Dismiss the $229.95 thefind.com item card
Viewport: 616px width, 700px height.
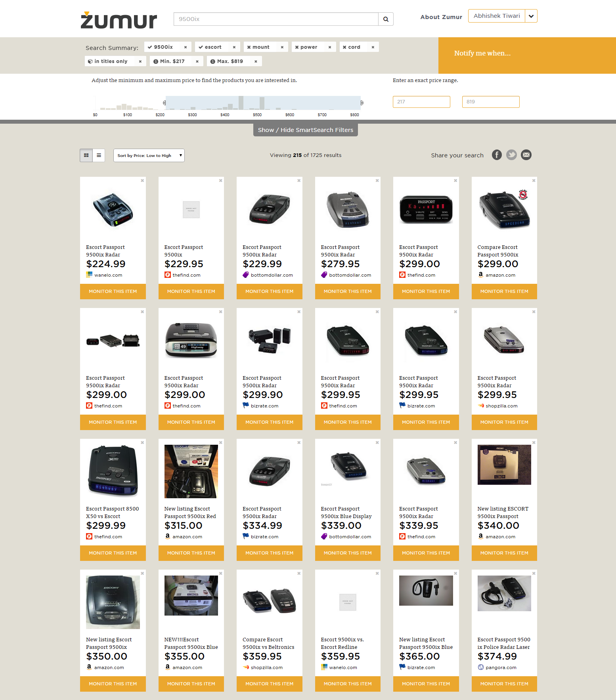(x=221, y=181)
